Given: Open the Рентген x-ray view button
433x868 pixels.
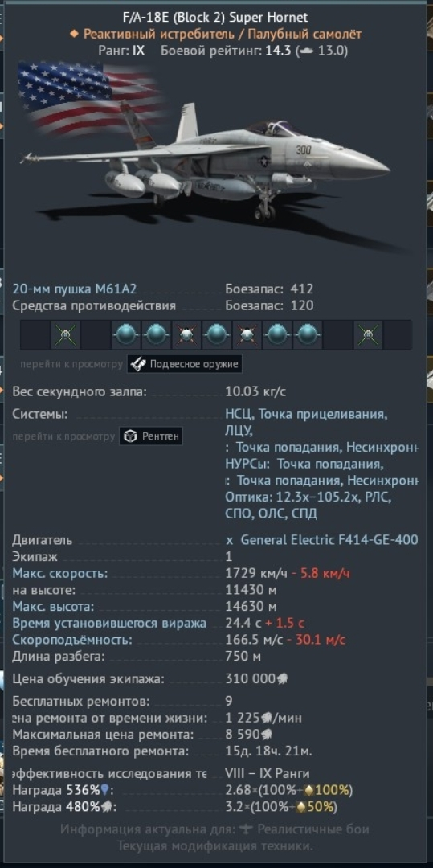Looking at the screenshot, I should [151, 436].
